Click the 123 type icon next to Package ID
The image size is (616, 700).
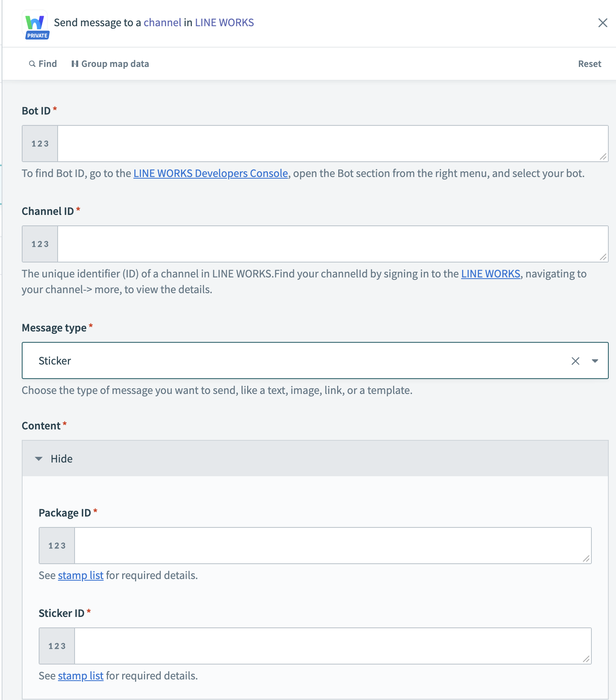(x=56, y=545)
